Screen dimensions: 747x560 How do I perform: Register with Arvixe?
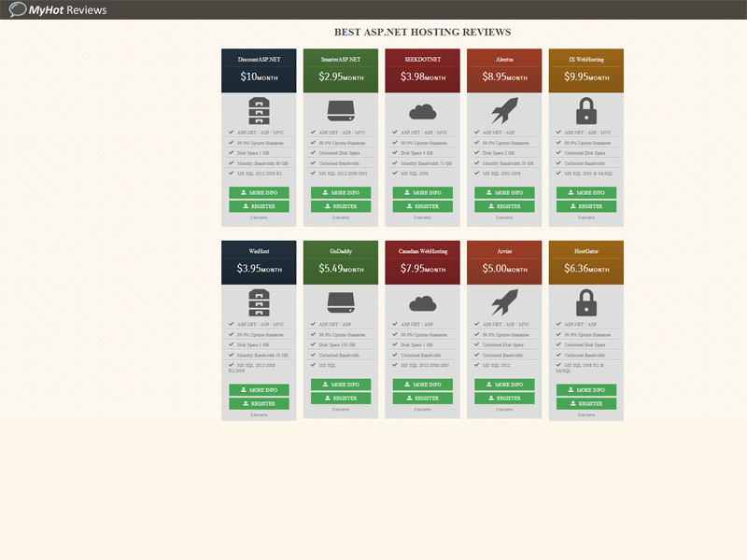pyautogui.click(x=504, y=399)
